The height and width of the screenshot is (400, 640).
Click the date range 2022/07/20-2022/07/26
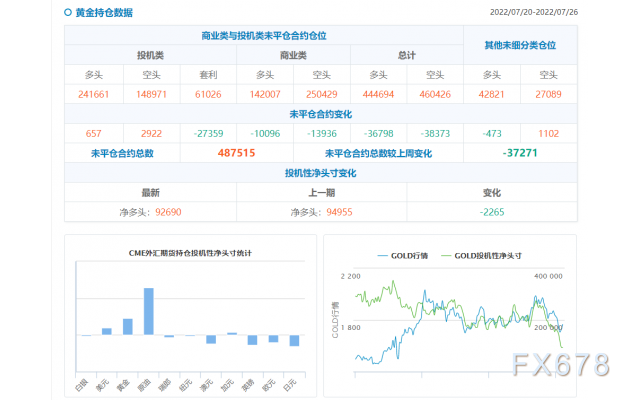click(x=534, y=12)
